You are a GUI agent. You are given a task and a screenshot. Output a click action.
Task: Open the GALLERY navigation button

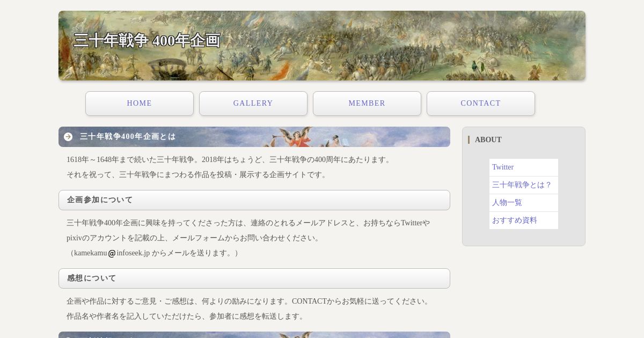pyautogui.click(x=253, y=104)
